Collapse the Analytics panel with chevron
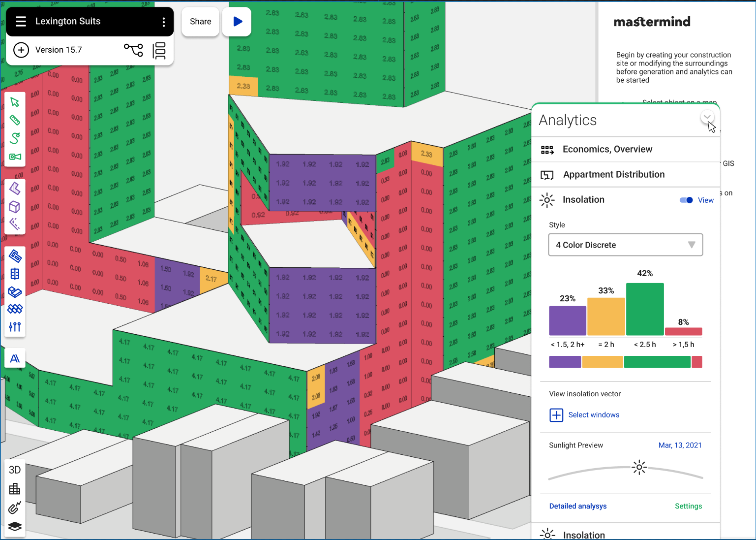 point(707,117)
